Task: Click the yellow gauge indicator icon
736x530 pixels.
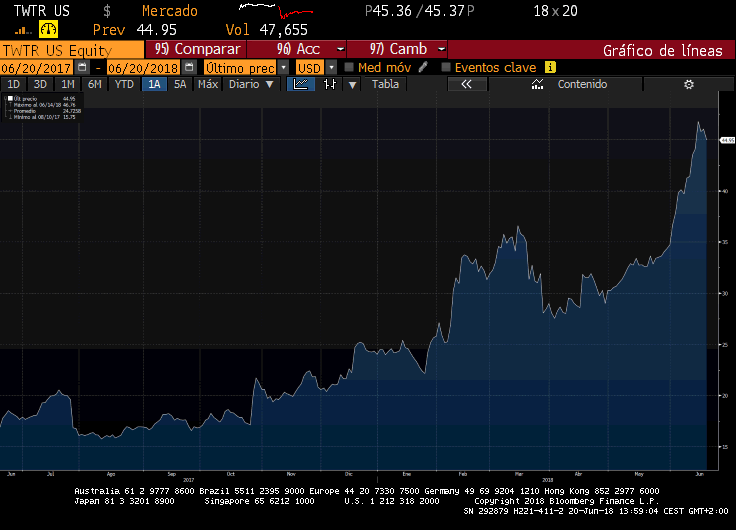Action: [48, 30]
